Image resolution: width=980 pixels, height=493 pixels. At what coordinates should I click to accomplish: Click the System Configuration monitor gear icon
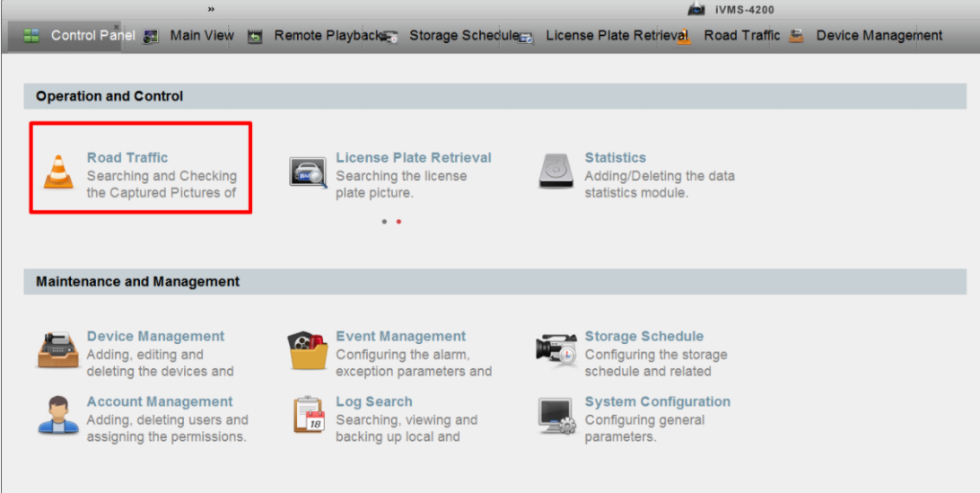(556, 416)
